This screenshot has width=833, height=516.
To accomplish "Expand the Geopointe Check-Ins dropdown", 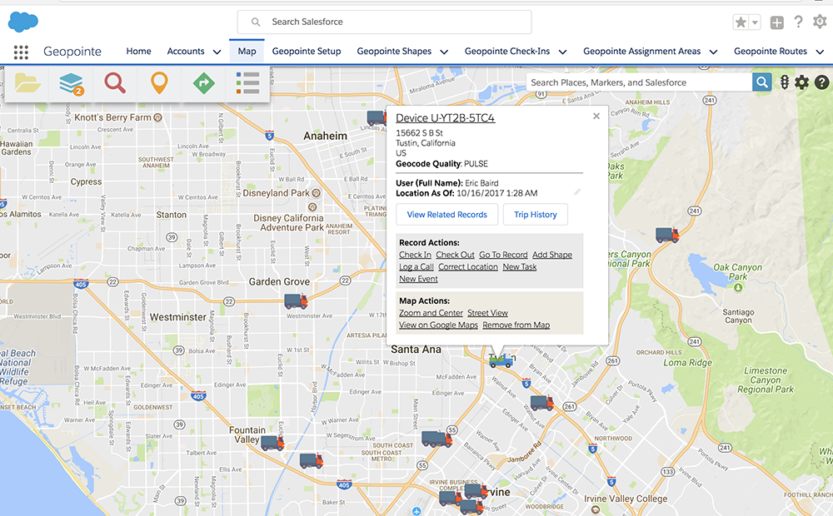I will 563,52.
